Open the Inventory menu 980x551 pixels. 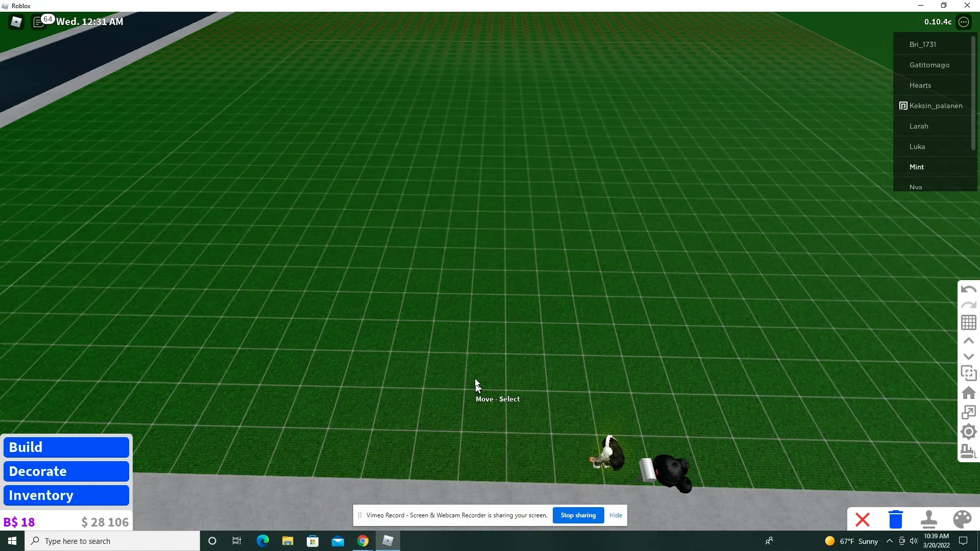66,495
